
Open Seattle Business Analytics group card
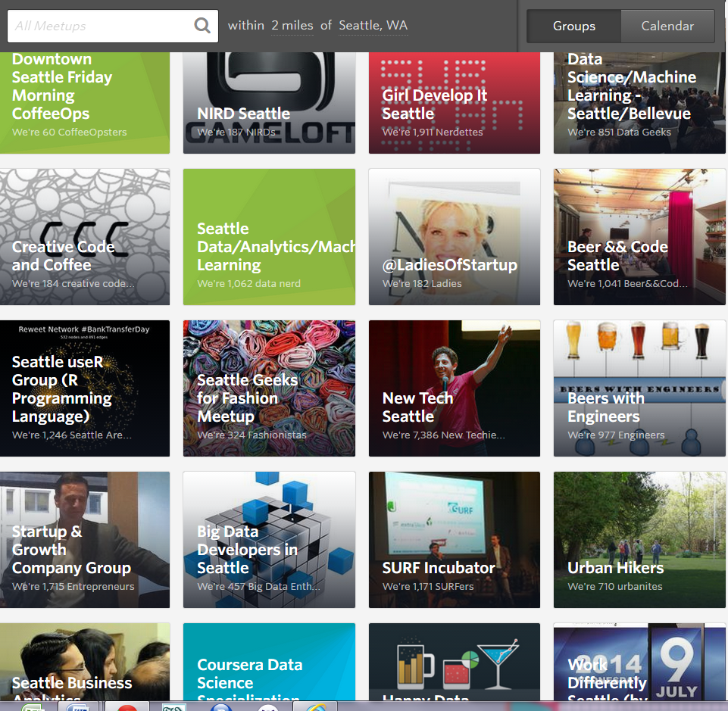pos(85,661)
